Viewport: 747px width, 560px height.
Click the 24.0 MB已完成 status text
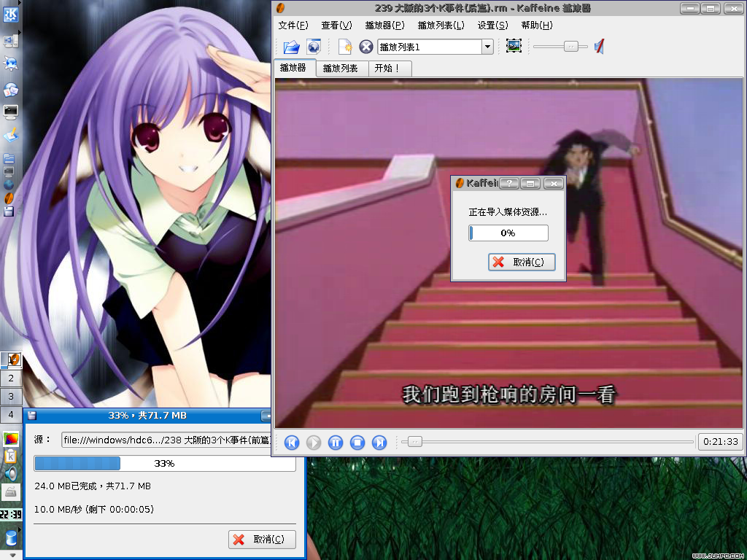[x=93, y=486]
